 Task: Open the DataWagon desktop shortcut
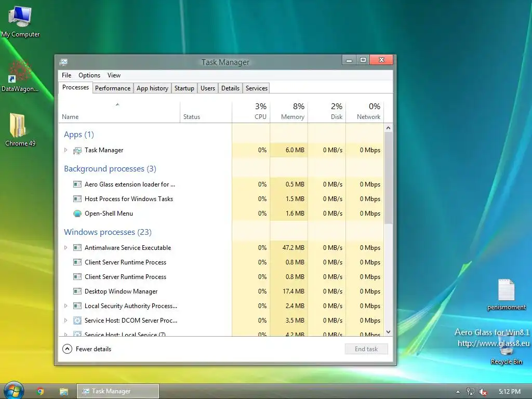[x=20, y=76]
